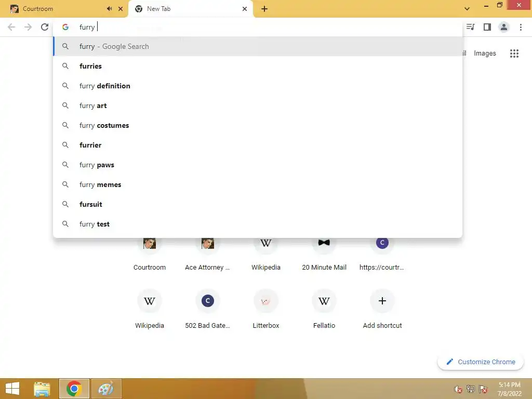Open the Litterbox shortcut
532x399 pixels.
(266, 309)
